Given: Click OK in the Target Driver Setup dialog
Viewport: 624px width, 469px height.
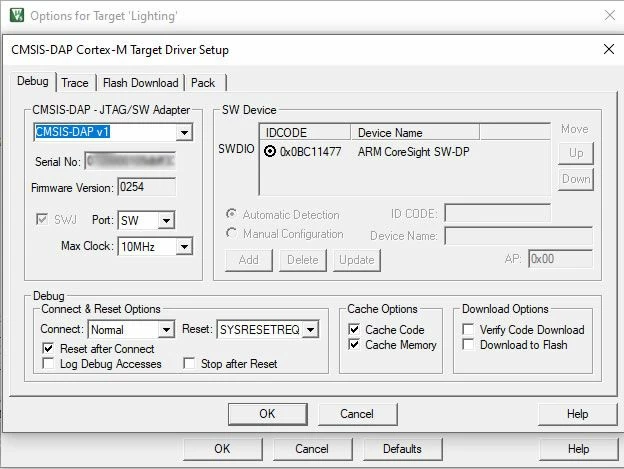Looking at the screenshot, I should pyautogui.click(x=267, y=414).
